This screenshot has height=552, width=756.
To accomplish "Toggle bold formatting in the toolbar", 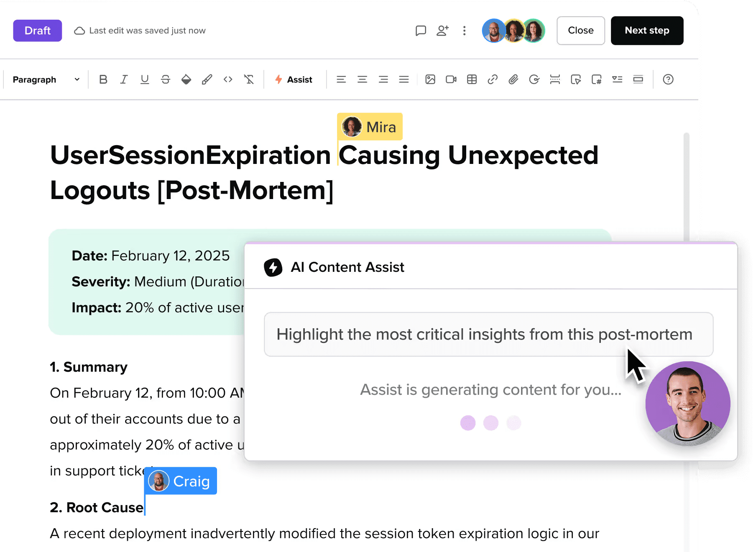I will pyautogui.click(x=103, y=79).
